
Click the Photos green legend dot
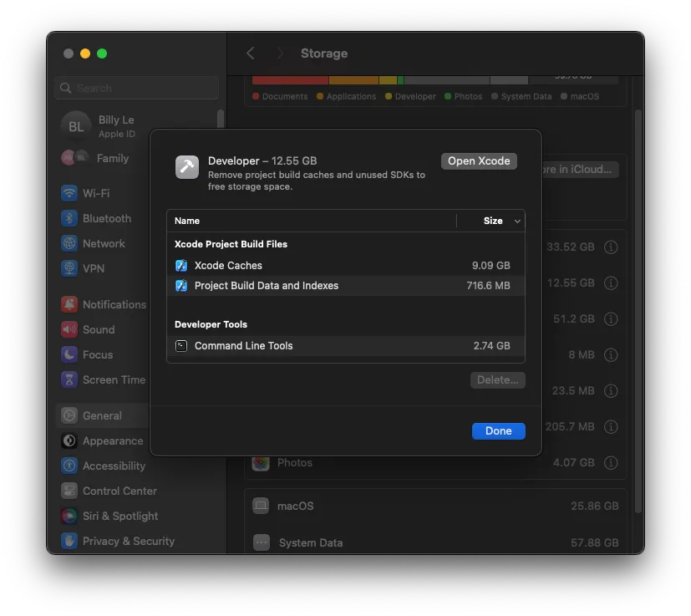(x=448, y=96)
